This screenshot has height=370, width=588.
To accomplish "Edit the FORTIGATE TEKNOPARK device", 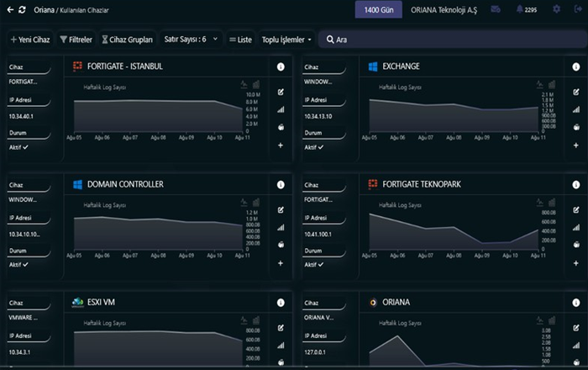I will 576,209.
